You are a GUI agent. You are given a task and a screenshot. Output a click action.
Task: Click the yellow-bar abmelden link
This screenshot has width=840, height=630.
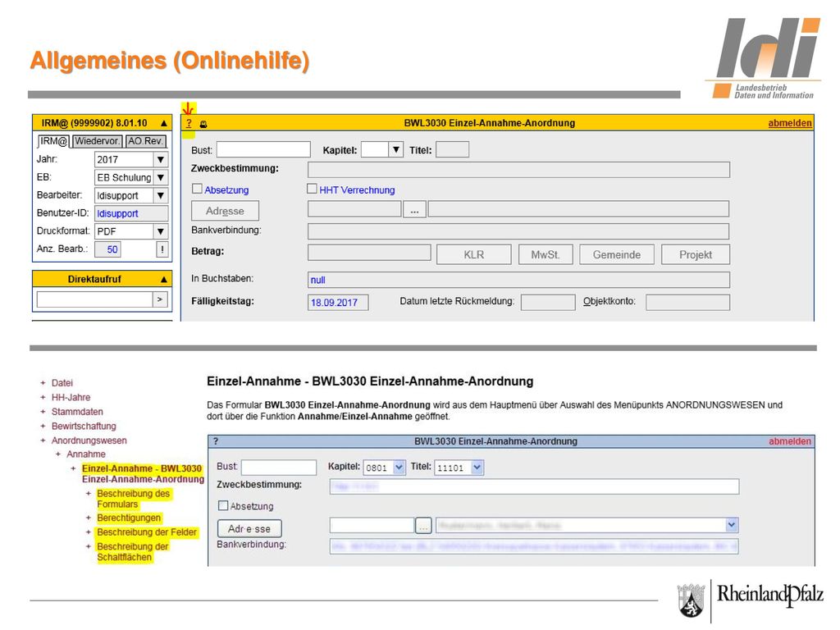[790, 123]
